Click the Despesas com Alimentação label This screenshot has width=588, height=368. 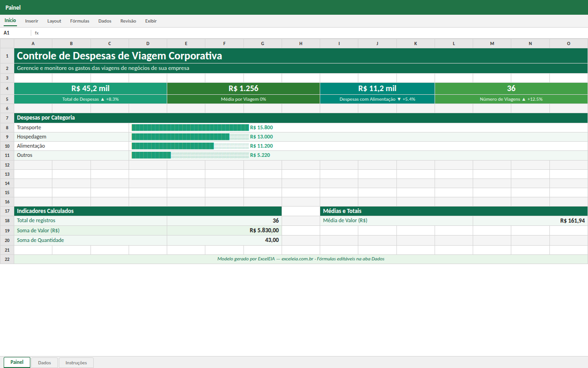point(378,99)
